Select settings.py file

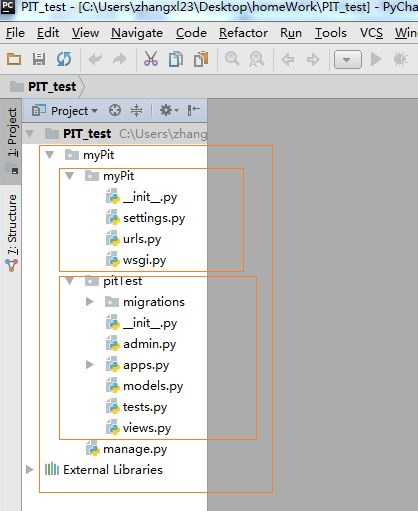click(x=154, y=218)
